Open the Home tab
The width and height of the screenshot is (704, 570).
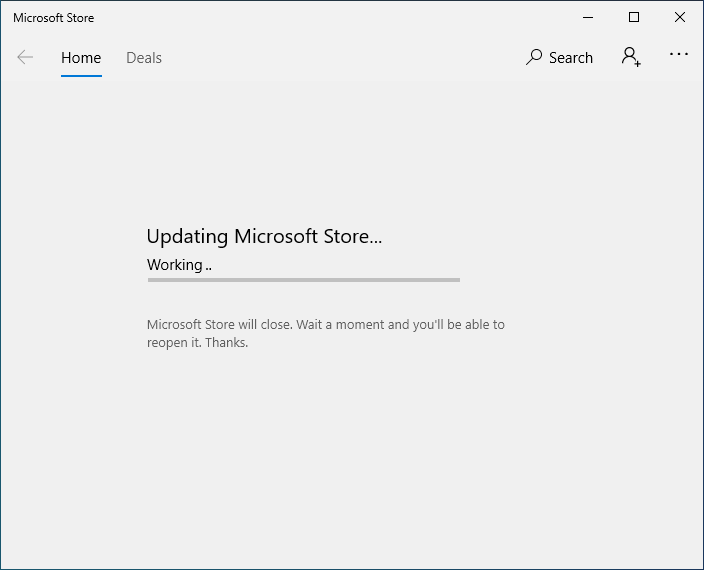tap(81, 58)
